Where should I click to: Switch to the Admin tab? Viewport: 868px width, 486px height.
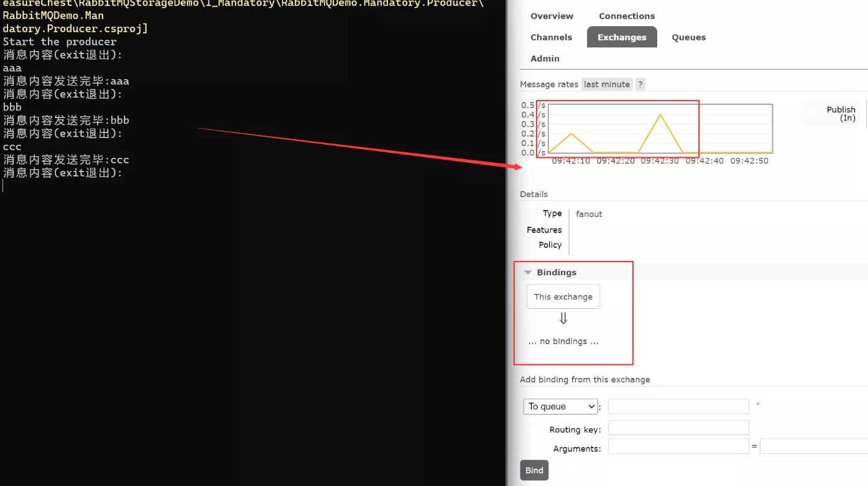pyautogui.click(x=545, y=58)
